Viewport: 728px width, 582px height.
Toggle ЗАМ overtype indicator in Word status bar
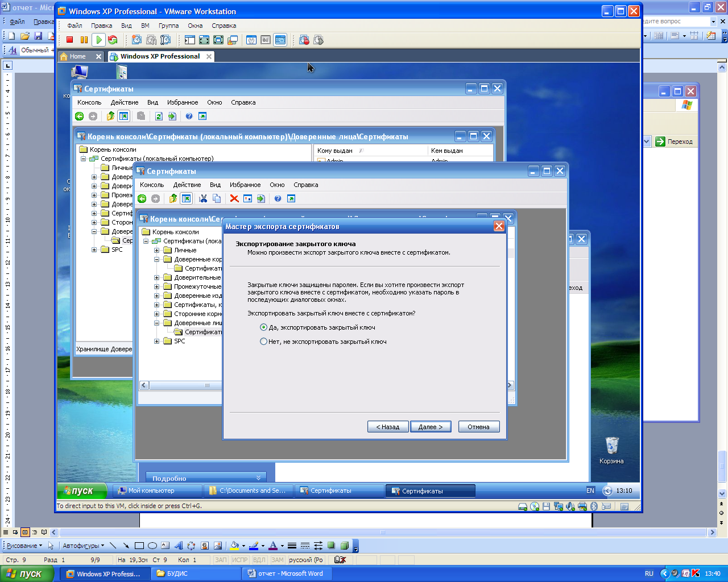[x=277, y=560]
